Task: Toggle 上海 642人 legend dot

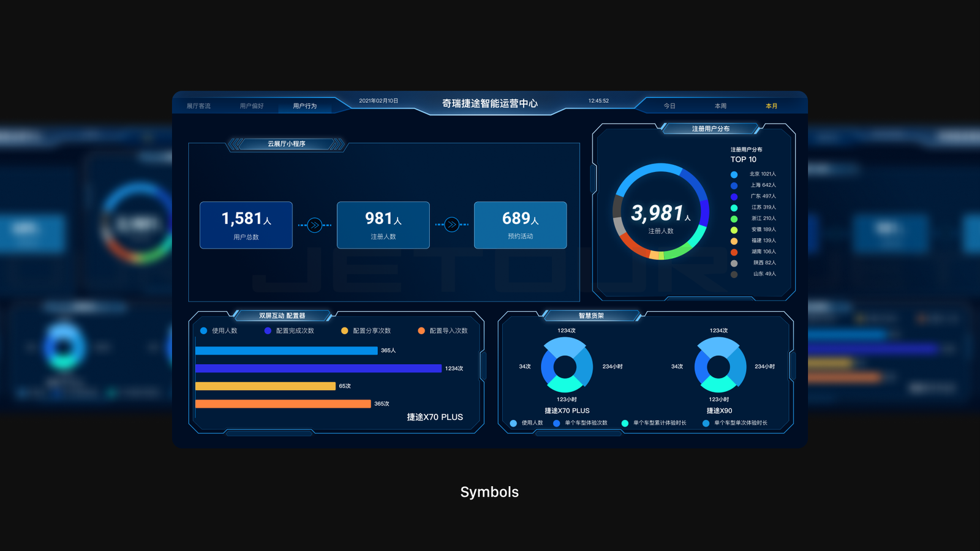Action: point(734,186)
